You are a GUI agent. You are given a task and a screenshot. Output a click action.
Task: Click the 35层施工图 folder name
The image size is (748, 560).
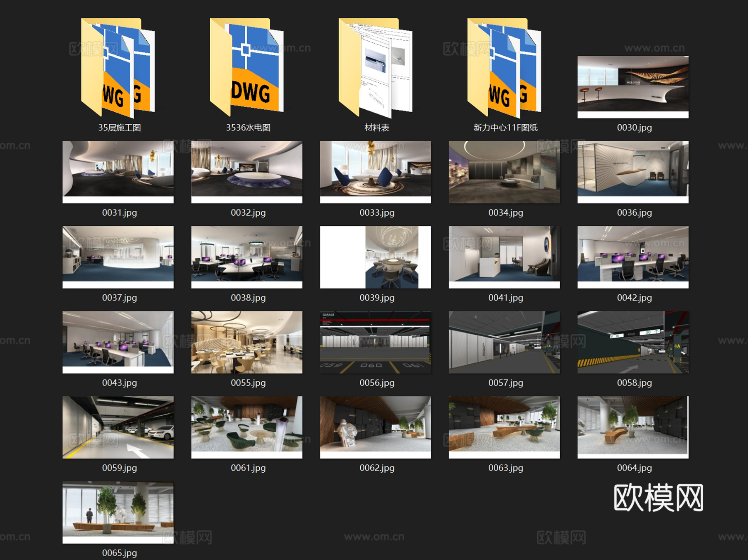point(120,128)
